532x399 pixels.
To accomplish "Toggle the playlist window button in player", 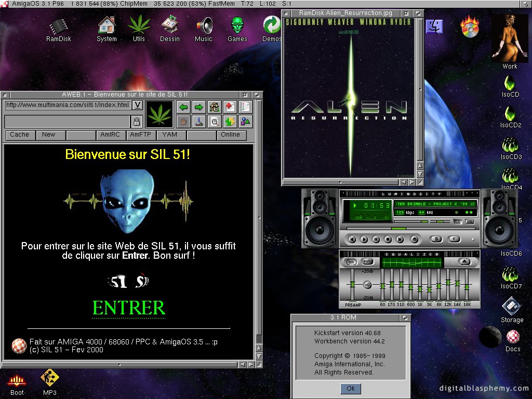I will pos(470,222).
